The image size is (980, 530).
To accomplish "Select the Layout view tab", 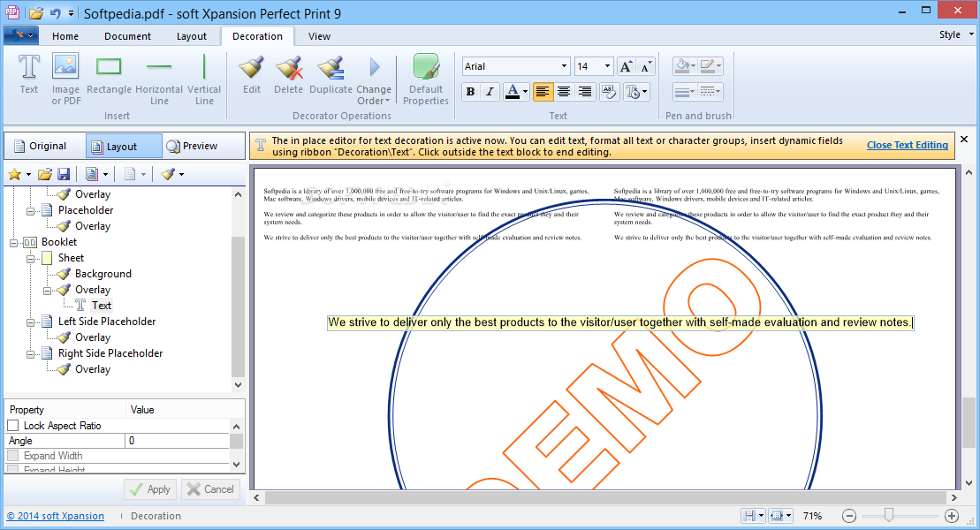I will click(123, 147).
